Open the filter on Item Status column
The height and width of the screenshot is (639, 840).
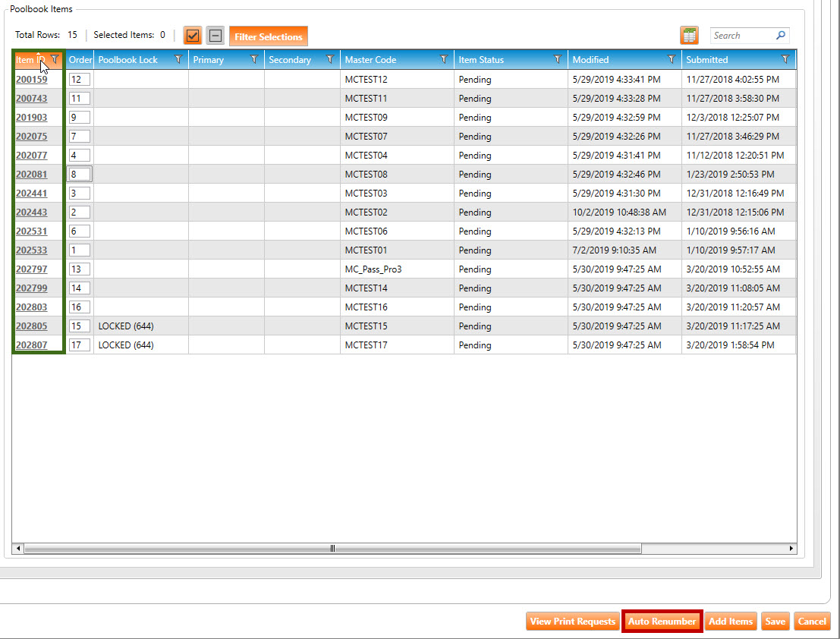(558, 59)
